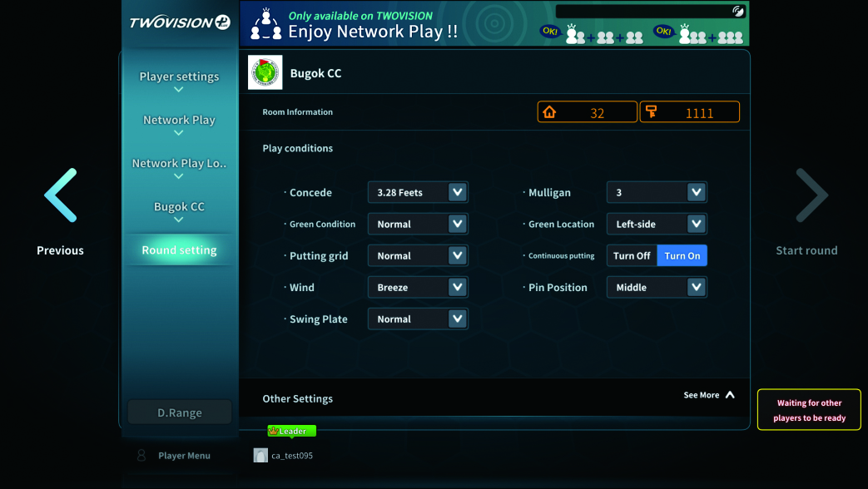Click the chevron under Player settings

pyautogui.click(x=178, y=90)
